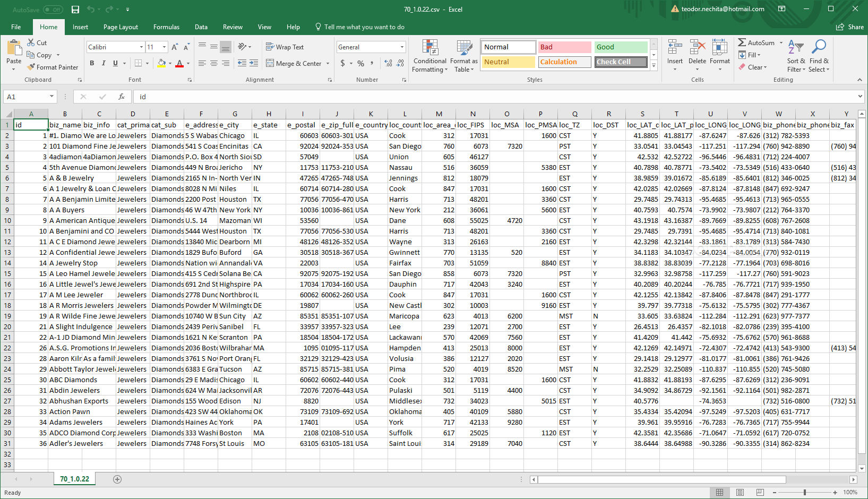Click the Decrease Indent icon
This screenshot has width=868, height=499.
pyautogui.click(x=242, y=63)
